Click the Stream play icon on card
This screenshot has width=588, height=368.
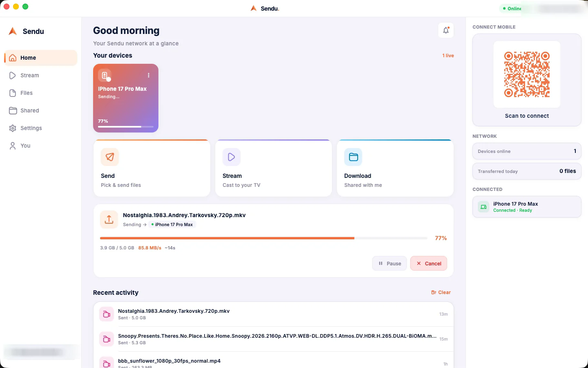pos(232,157)
